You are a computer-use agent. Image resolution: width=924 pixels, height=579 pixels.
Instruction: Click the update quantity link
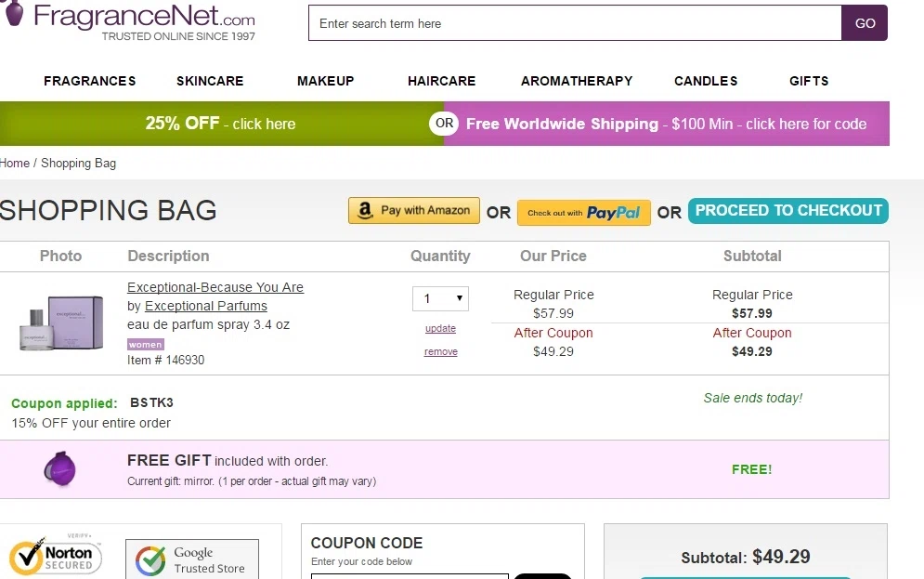point(440,328)
